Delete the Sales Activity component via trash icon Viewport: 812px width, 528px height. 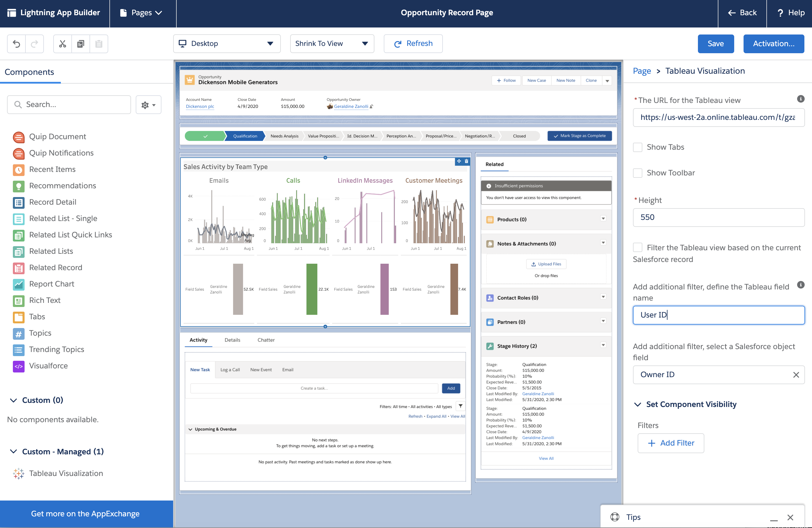click(x=466, y=161)
